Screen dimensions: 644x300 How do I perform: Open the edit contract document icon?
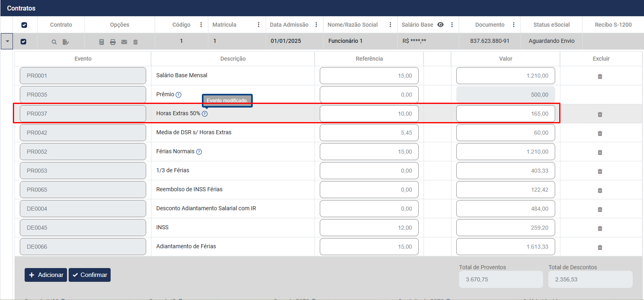66,42
